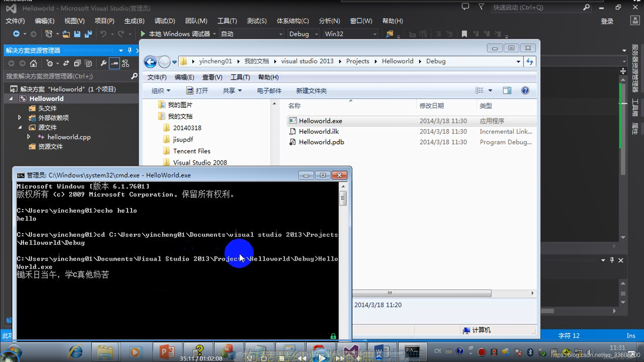Click the class view diagram icon in Solution Explorer
This screenshot has width=644, height=362.
coord(125,63)
